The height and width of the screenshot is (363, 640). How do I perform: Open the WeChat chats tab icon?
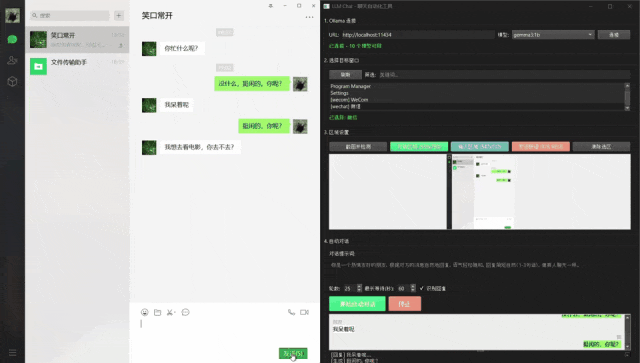point(12,39)
